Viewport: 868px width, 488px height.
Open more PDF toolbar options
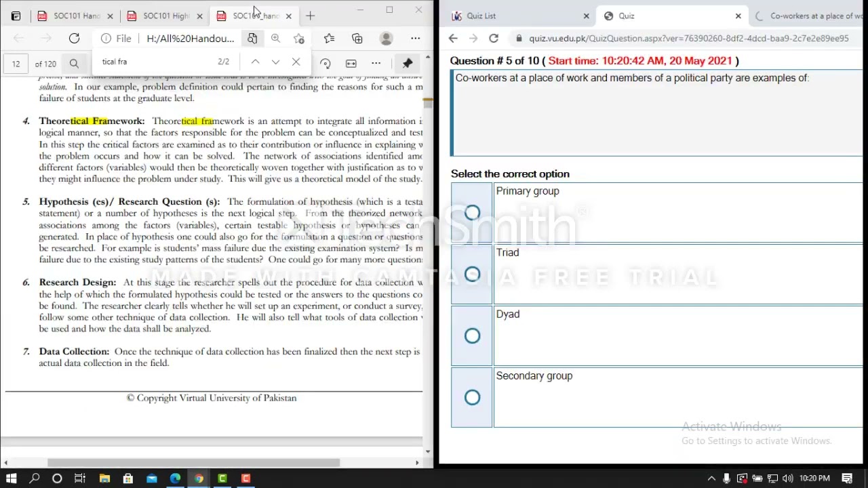(376, 64)
